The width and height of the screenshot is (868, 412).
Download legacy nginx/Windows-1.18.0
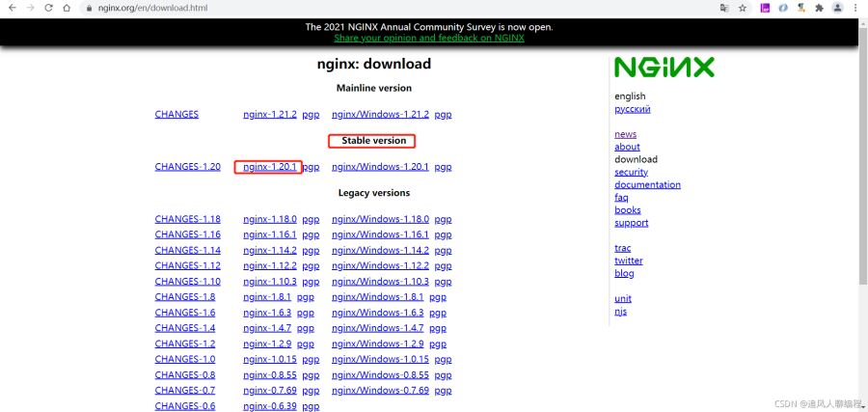tap(380, 219)
